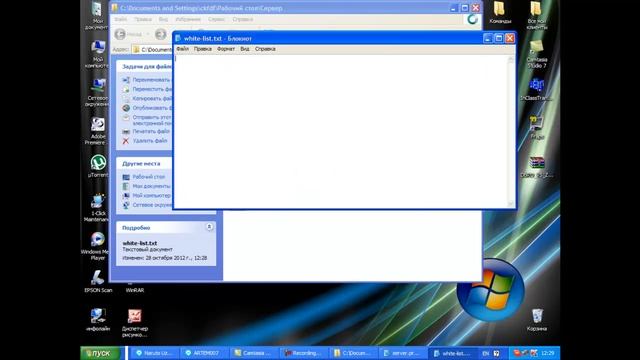Image resolution: width=640 pixels, height=360 pixels.
Task: Click the taskbar clock showing 12:29
Action: tap(548, 353)
